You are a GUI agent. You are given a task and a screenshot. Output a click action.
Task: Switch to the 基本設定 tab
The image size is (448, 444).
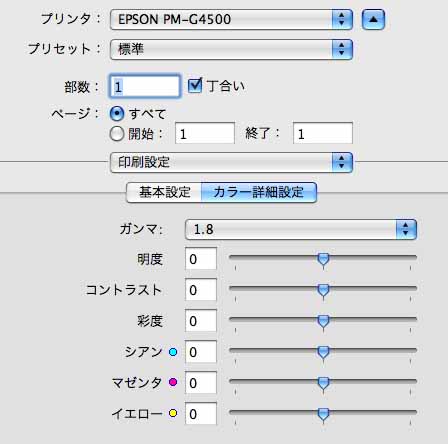point(164,192)
